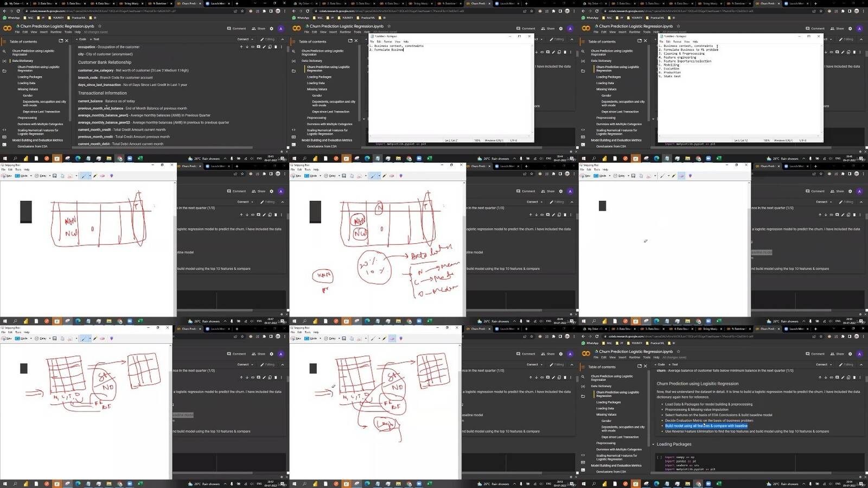868x488 pixels.
Task: Toggle table of contents icon in data-dictionary frame
Action: (x=4, y=41)
